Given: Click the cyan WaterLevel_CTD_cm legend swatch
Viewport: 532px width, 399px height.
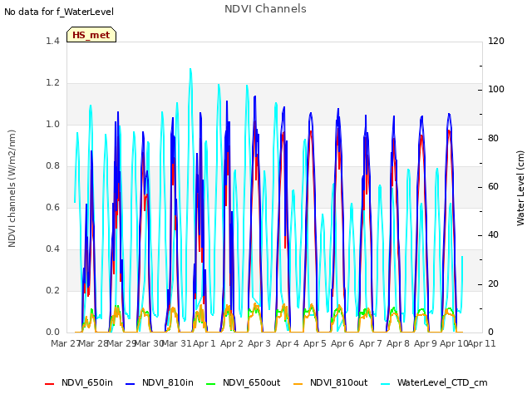Looking at the screenshot, I should point(385,384).
